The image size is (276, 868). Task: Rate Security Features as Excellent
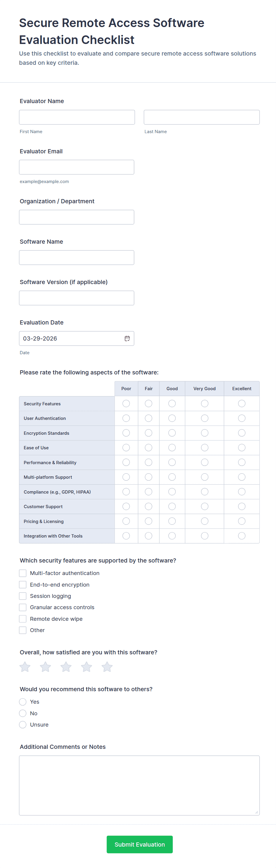(242, 403)
